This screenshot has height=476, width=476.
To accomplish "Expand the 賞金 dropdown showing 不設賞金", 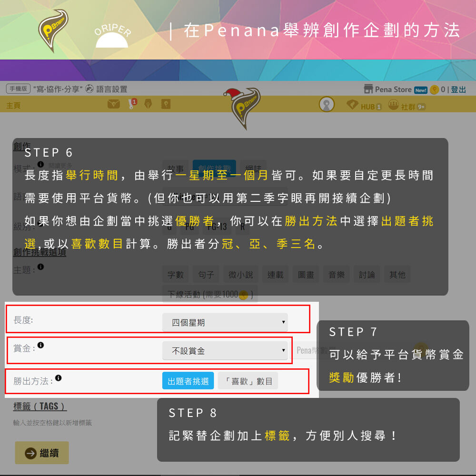I will point(225,350).
